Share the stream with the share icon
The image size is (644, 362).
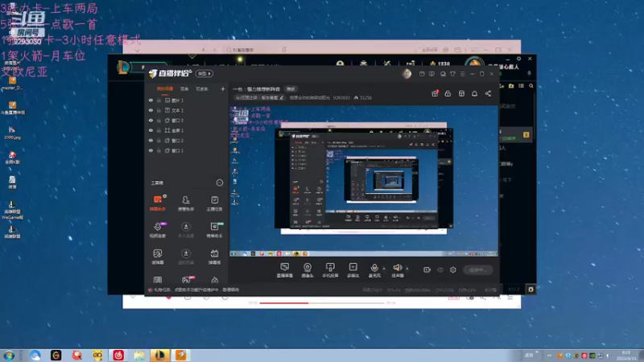[488, 93]
